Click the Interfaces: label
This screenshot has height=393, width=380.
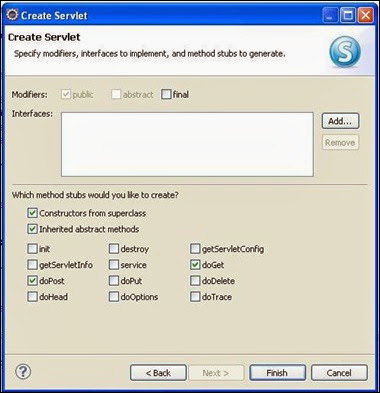coord(32,114)
